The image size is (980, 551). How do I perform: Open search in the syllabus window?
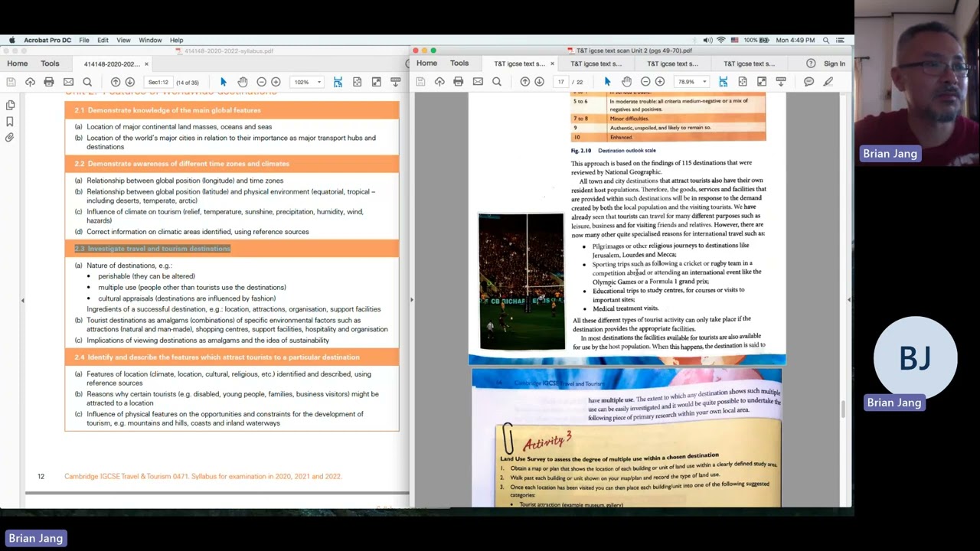tap(87, 82)
